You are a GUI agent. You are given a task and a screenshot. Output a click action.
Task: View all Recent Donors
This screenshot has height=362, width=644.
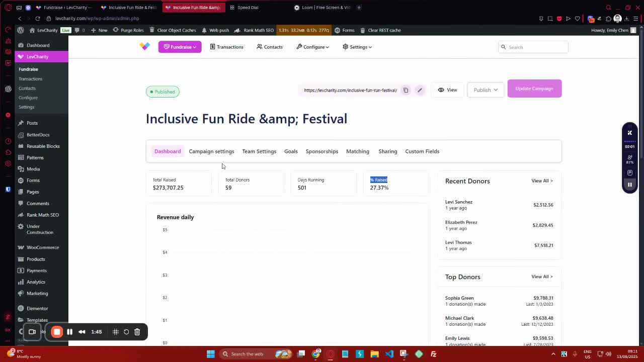point(542,181)
